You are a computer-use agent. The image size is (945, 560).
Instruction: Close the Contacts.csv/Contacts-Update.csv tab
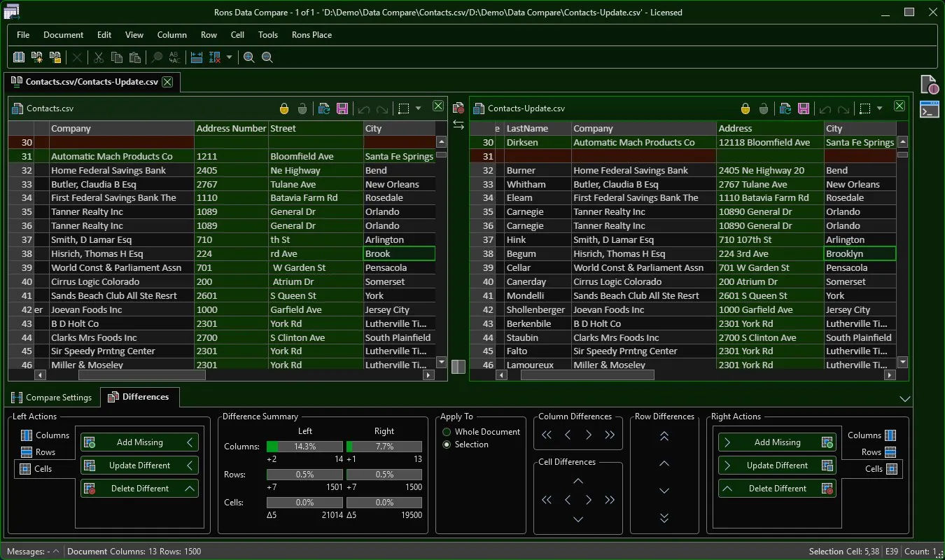pyautogui.click(x=167, y=82)
